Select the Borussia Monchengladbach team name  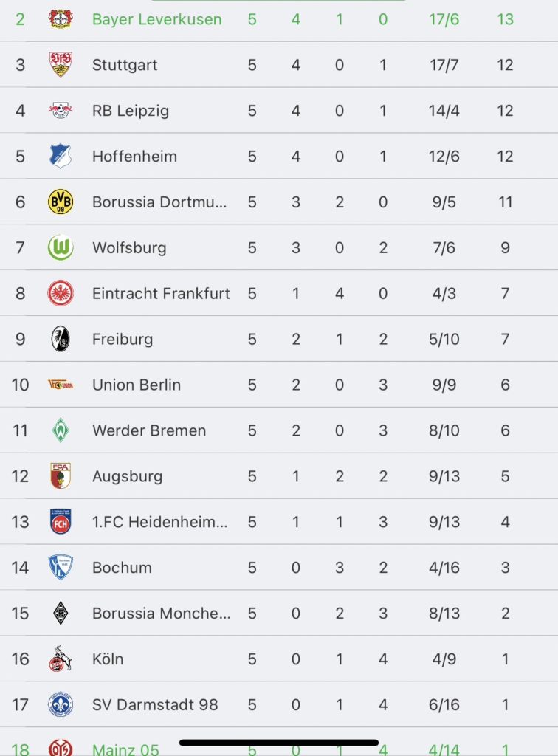(x=161, y=614)
